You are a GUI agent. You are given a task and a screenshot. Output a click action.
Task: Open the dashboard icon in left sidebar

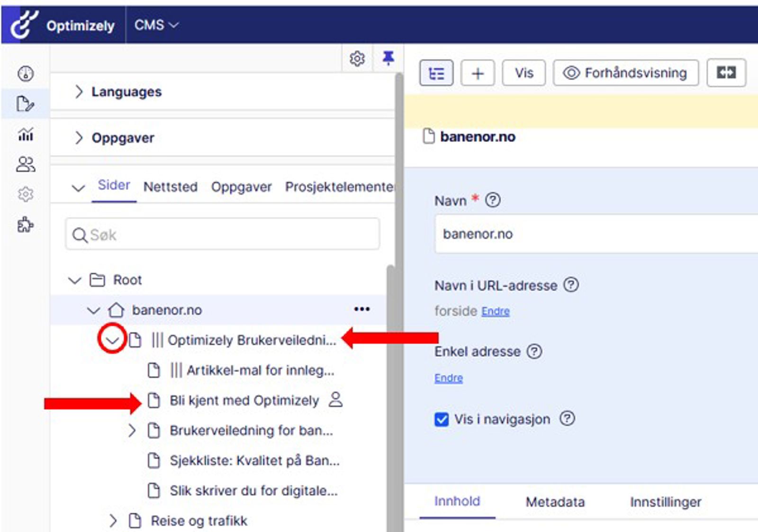(26, 73)
